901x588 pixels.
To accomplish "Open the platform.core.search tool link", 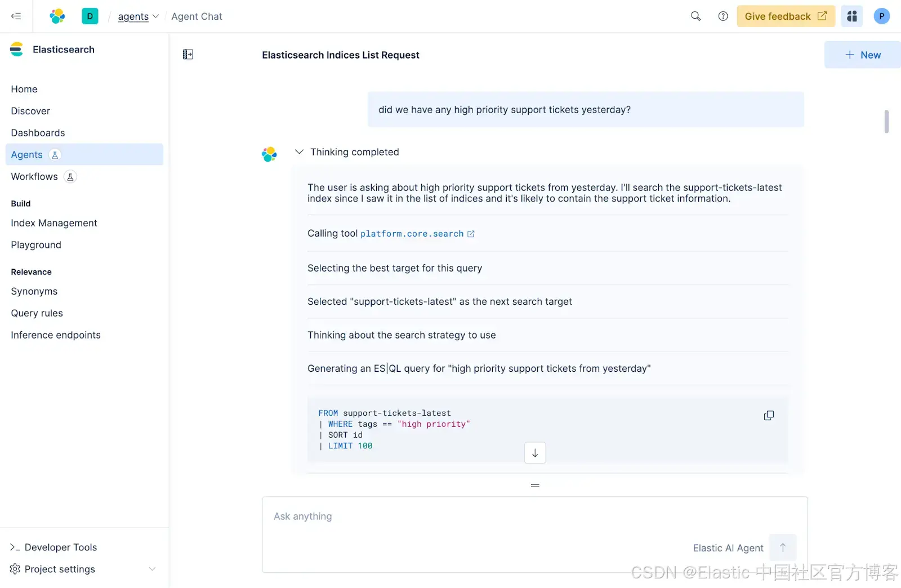I will pos(412,234).
